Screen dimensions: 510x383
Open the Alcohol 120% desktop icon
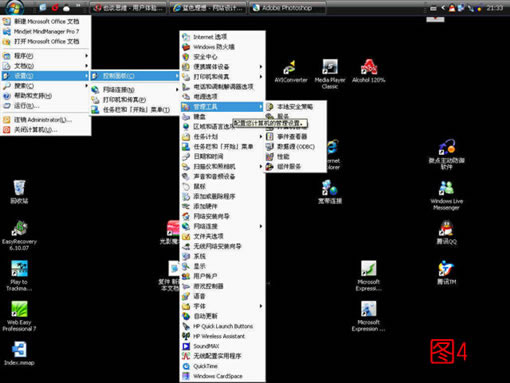368,71
